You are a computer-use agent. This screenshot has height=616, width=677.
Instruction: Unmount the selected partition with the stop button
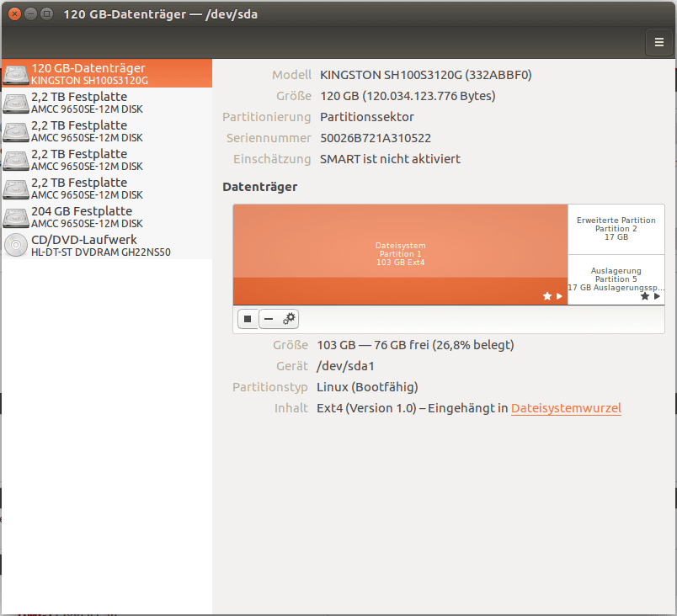coord(248,319)
